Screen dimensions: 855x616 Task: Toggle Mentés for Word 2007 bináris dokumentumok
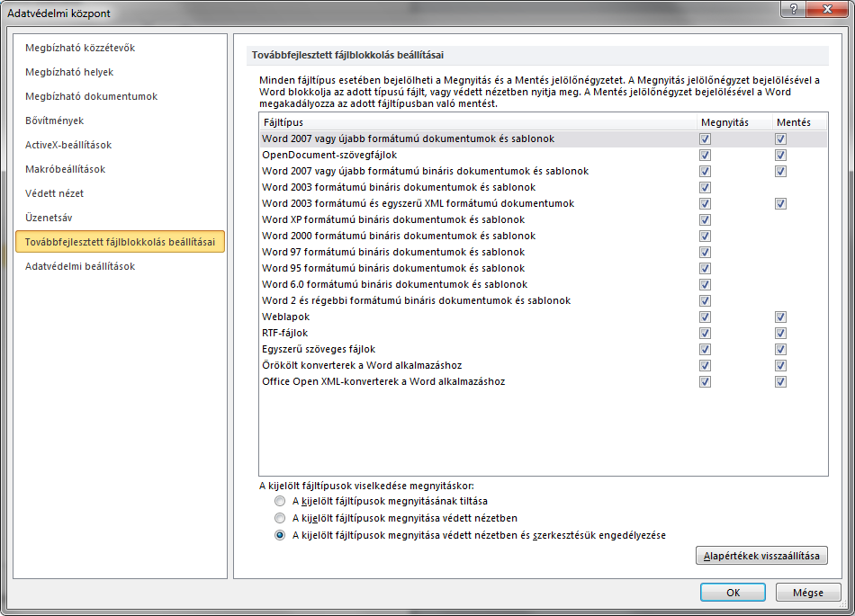click(781, 171)
